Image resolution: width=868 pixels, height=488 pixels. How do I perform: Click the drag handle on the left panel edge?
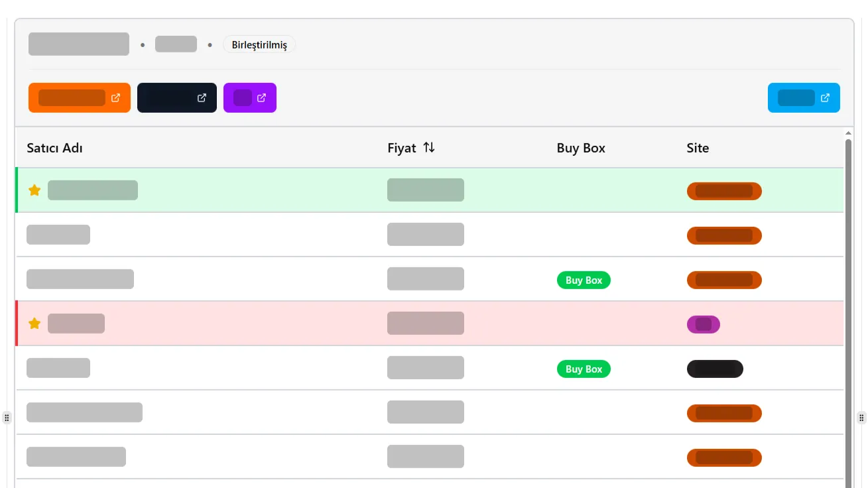pyautogui.click(x=7, y=418)
